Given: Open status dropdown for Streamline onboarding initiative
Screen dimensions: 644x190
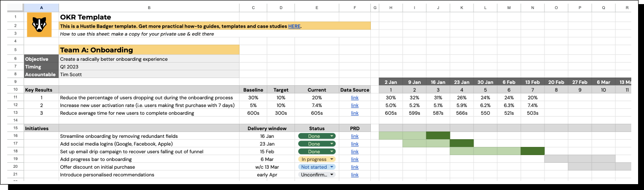Looking at the screenshot, I should pyautogui.click(x=317, y=136).
